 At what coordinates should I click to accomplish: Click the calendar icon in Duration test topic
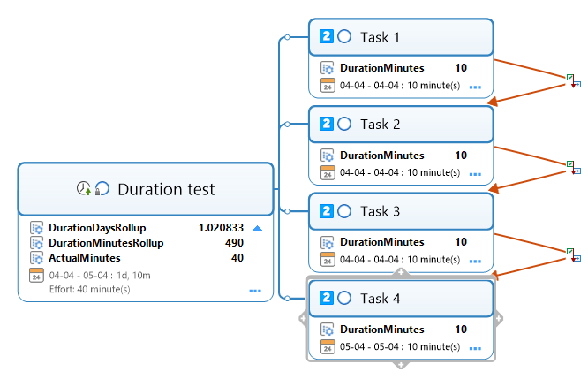[x=36, y=275]
